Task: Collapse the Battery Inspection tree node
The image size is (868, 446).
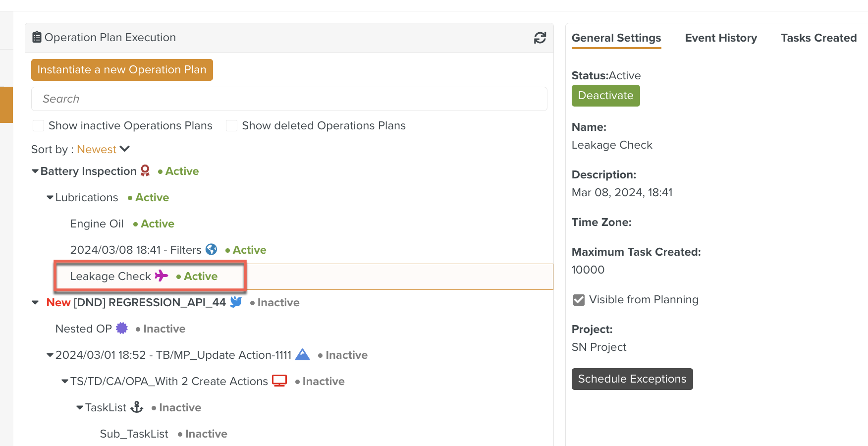Action: tap(35, 171)
